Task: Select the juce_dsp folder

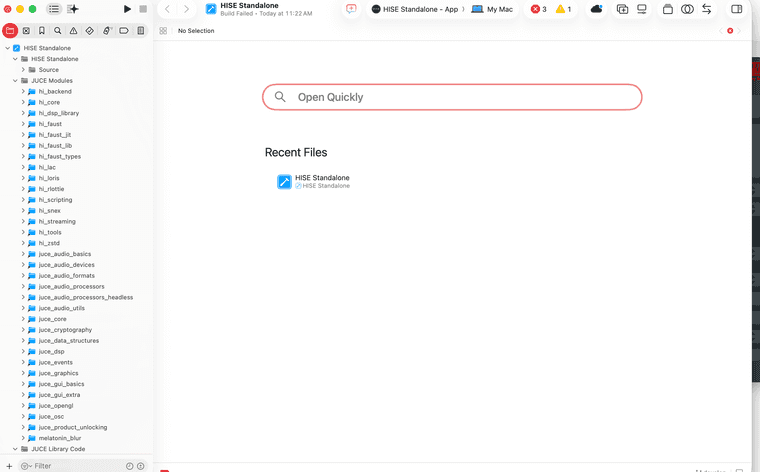Action: pos(51,351)
